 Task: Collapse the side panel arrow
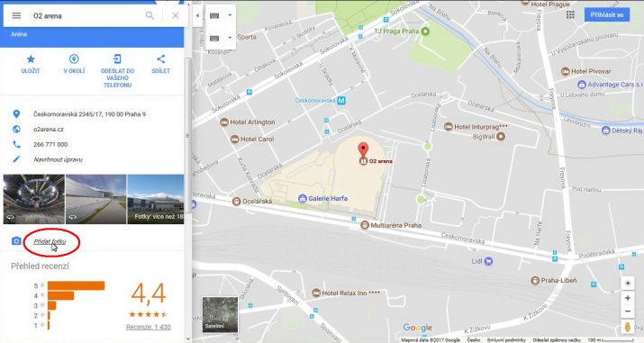click(197, 15)
